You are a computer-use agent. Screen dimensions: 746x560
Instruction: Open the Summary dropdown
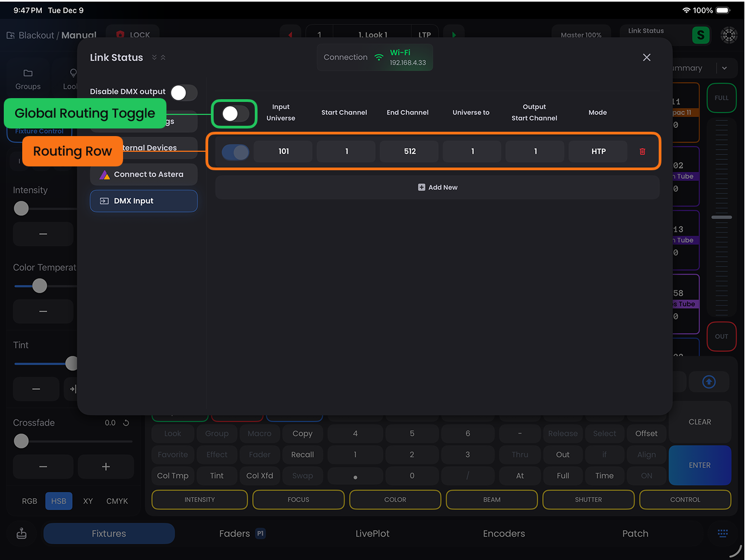725,68
